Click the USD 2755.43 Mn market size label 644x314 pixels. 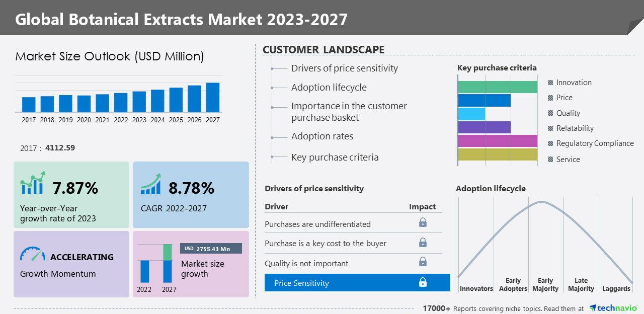(211, 249)
